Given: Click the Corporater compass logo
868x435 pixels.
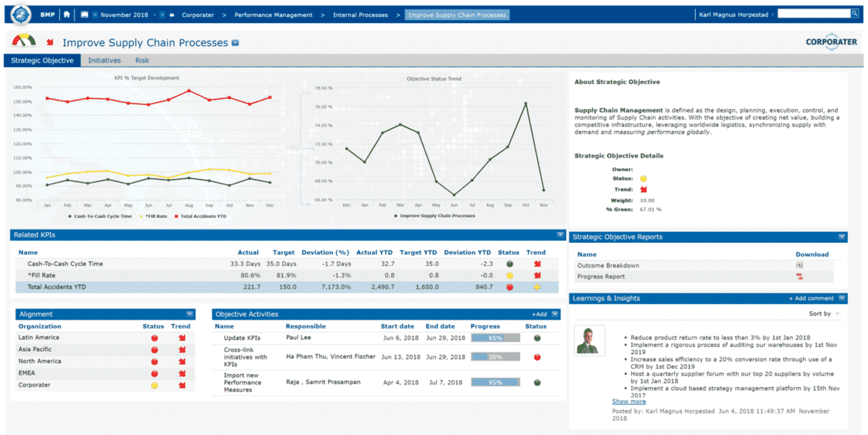Looking at the screenshot, I should click(x=21, y=14).
